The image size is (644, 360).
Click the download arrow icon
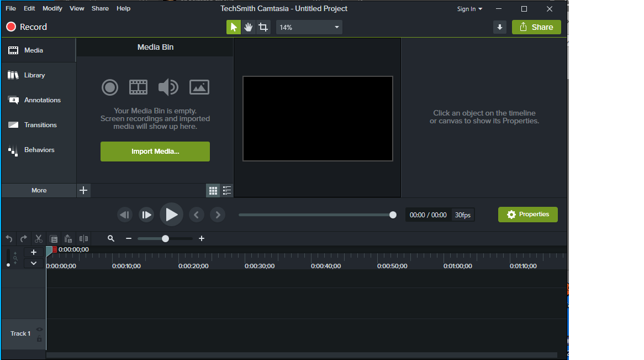point(499,27)
